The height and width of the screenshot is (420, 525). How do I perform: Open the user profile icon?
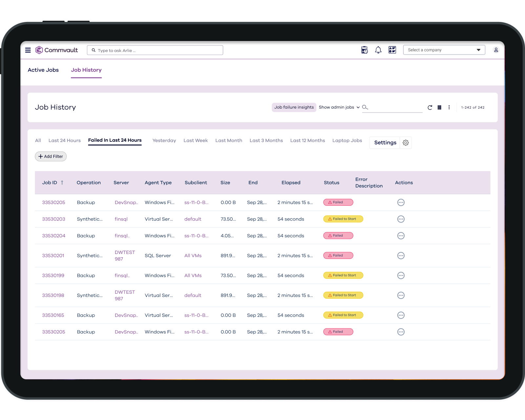tap(496, 50)
